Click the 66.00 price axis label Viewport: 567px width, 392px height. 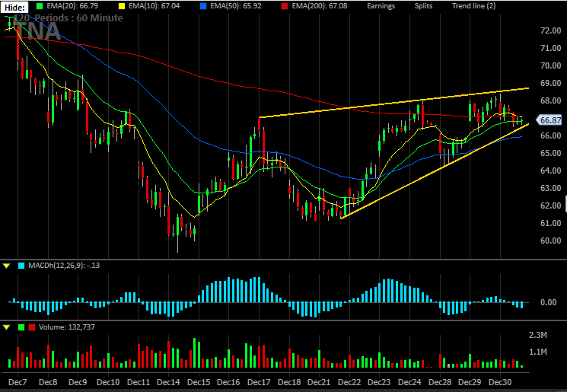551,135
